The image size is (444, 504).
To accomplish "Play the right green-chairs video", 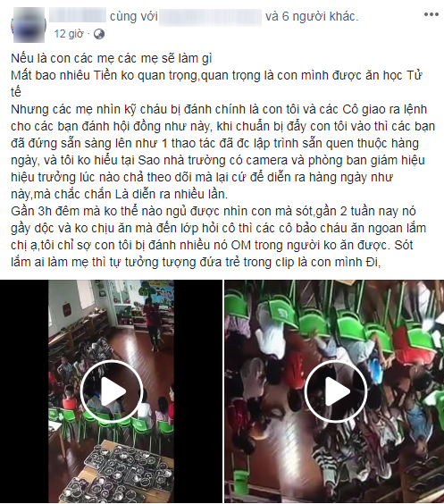I will [x=335, y=391].
